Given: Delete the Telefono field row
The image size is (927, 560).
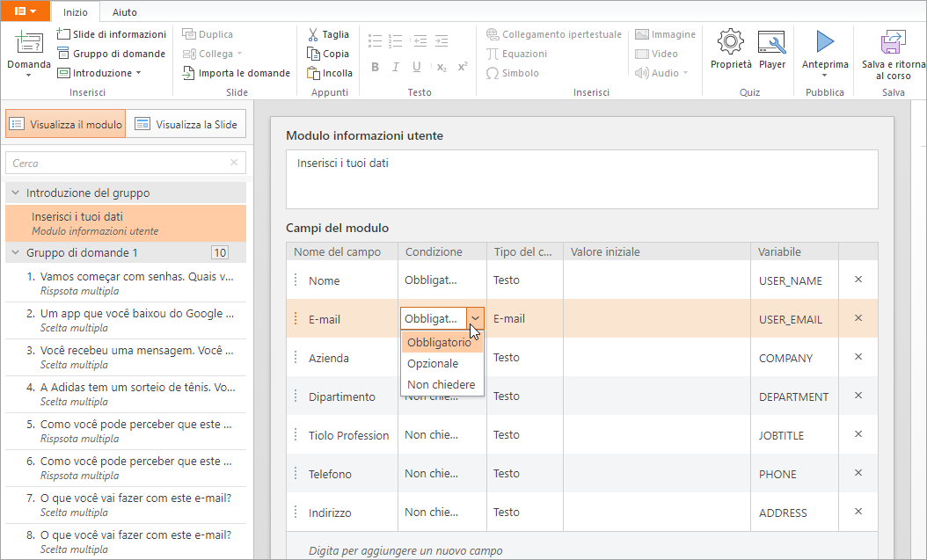Looking at the screenshot, I should (x=858, y=473).
